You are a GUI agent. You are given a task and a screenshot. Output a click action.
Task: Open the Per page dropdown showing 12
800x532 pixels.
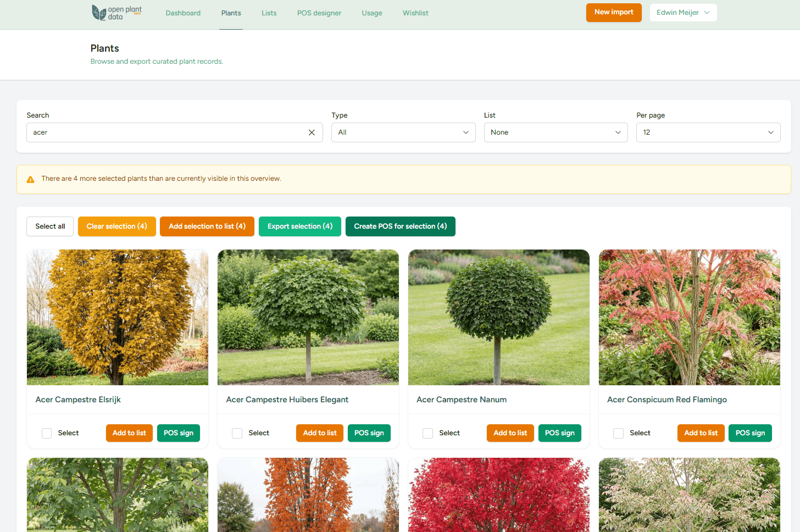pos(708,132)
